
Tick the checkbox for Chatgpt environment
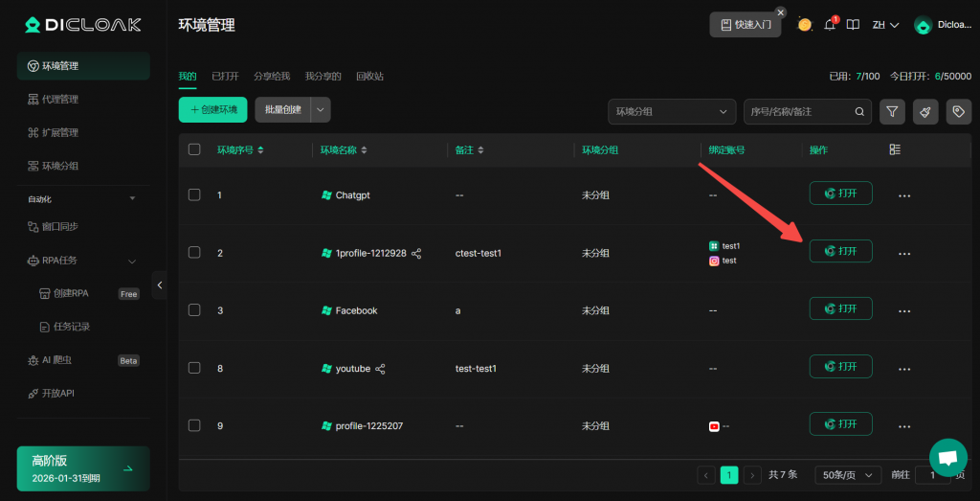click(x=194, y=194)
